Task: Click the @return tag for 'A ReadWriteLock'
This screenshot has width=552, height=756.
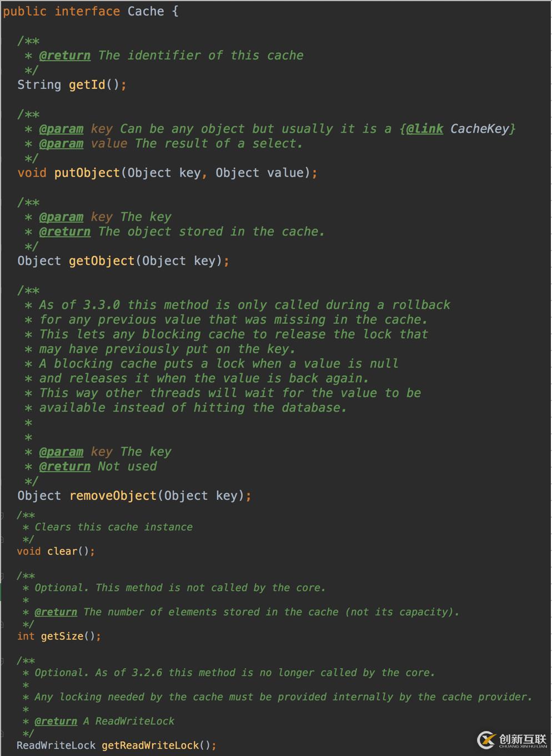Action: pyautogui.click(x=56, y=721)
